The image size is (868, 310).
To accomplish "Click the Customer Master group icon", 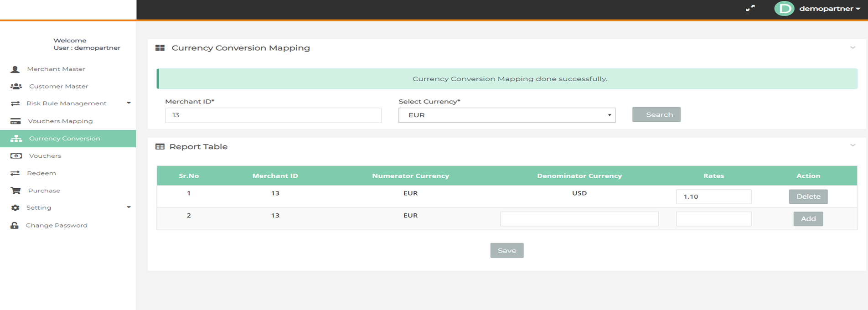I will coord(16,86).
